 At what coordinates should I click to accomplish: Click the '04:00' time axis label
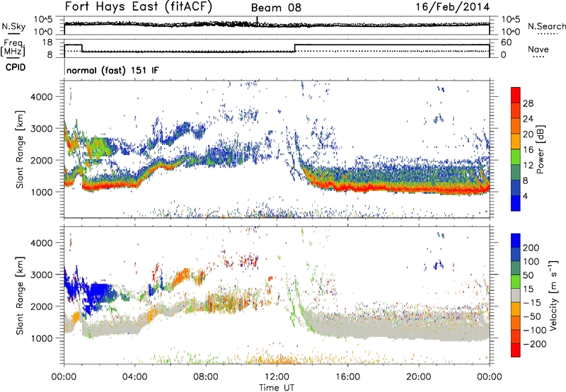coord(135,377)
